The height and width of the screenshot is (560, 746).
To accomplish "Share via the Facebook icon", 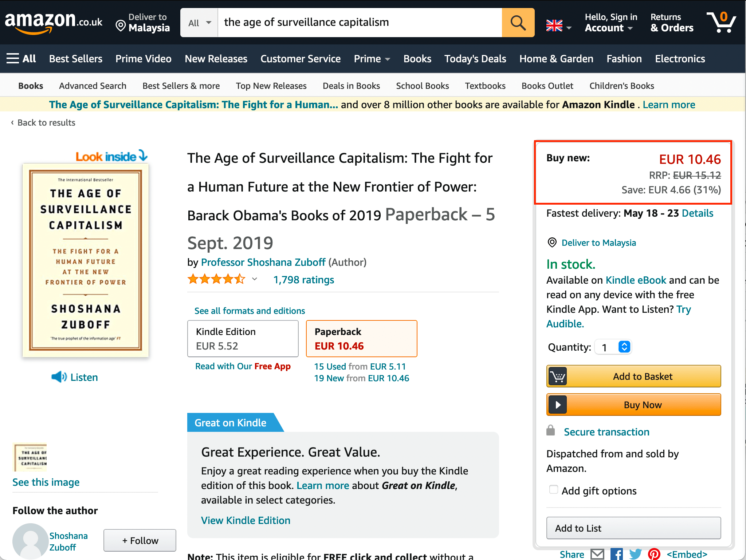I will click(616, 554).
